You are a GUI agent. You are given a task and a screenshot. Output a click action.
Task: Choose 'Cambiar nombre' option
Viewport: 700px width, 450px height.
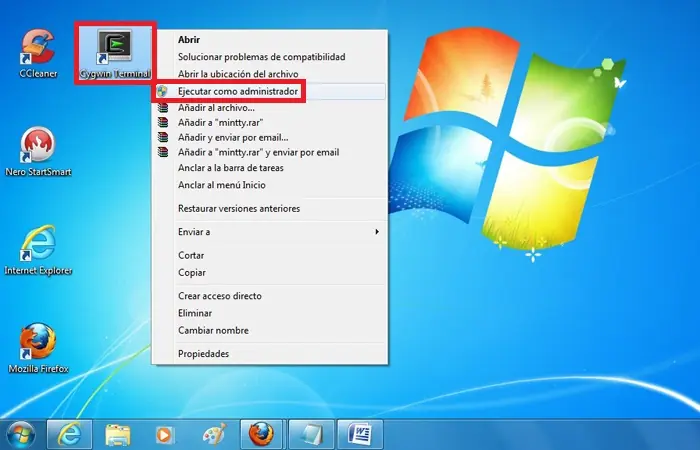coord(270,330)
